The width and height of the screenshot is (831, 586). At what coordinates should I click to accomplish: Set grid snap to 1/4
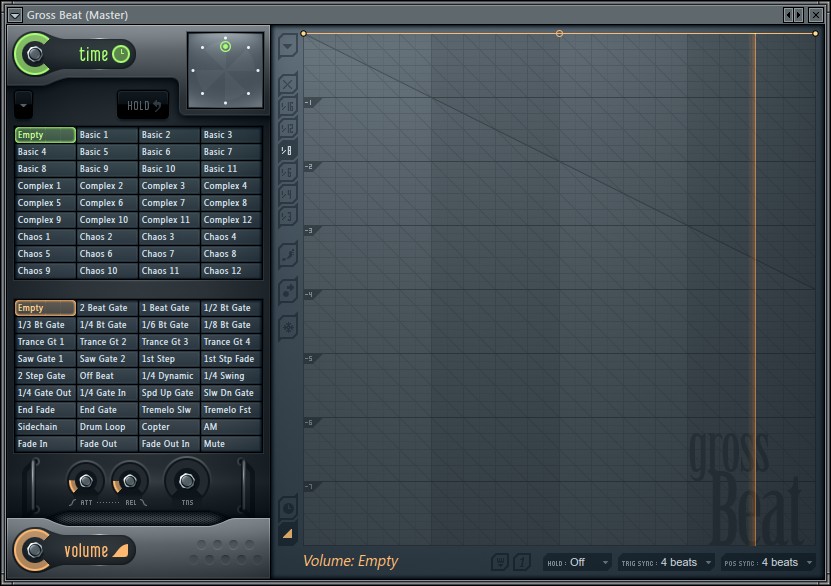pyautogui.click(x=287, y=194)
